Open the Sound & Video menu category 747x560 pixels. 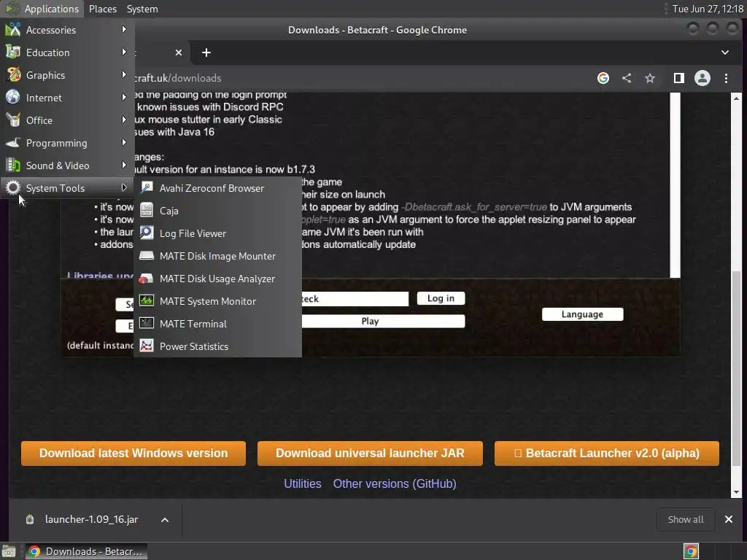(67, 166)
